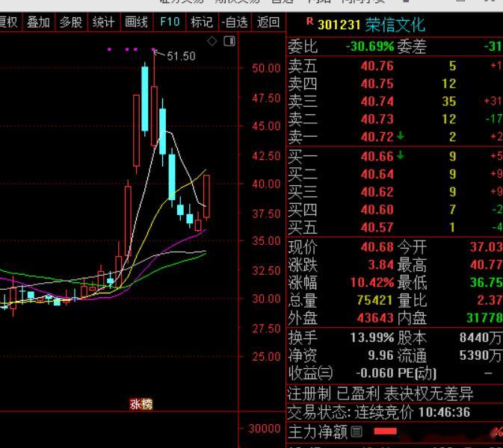This screenshot has height=448, width=503.
Task: Click 流通 value 5390万
Action: (x=481, y=355)
